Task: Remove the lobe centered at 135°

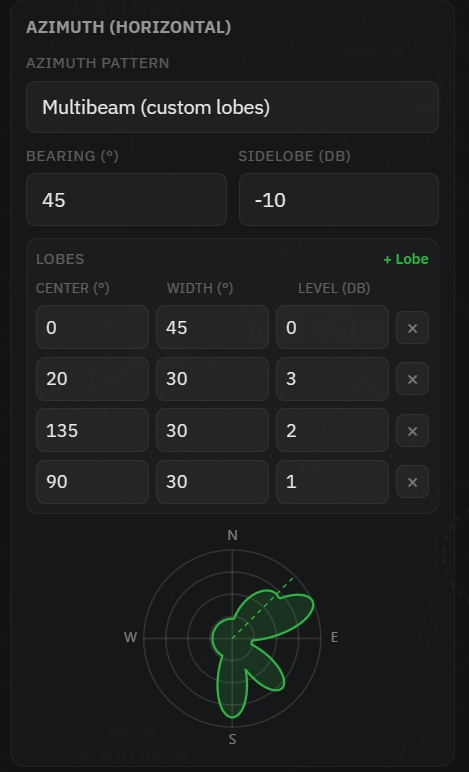Action: coord(412,431)
